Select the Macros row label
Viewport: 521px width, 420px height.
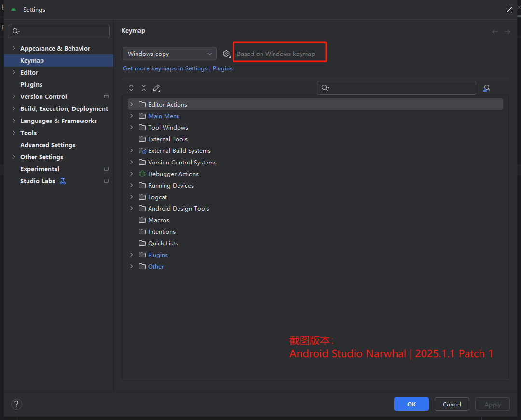point(159,220)
